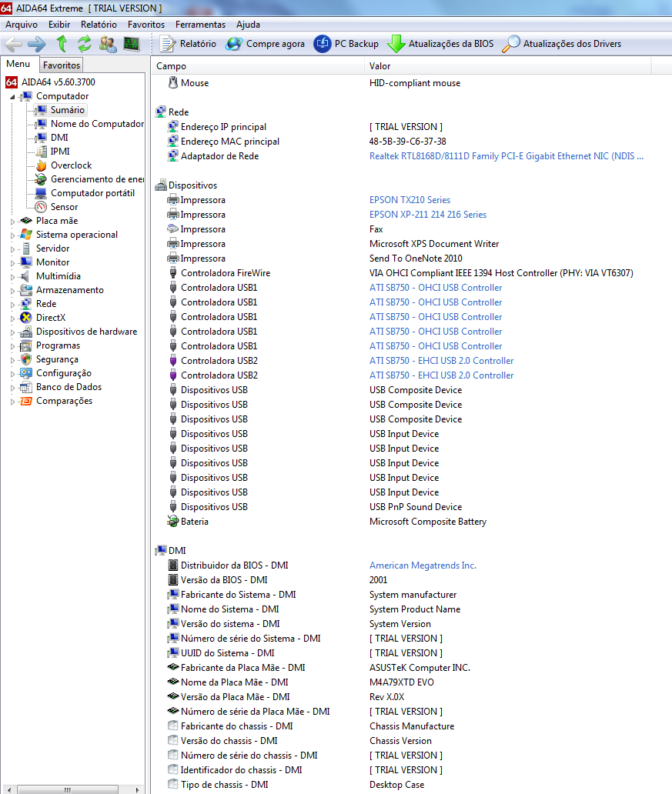Screen dimensions: 672x794
Task: Click the Controladora FireWire row icon
Action: 173,273
